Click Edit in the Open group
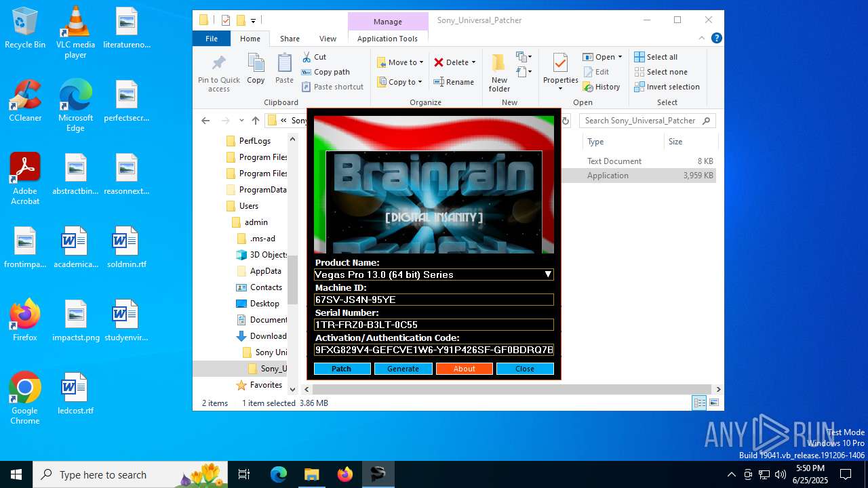The image size is (868, 488). pos(596,72)
